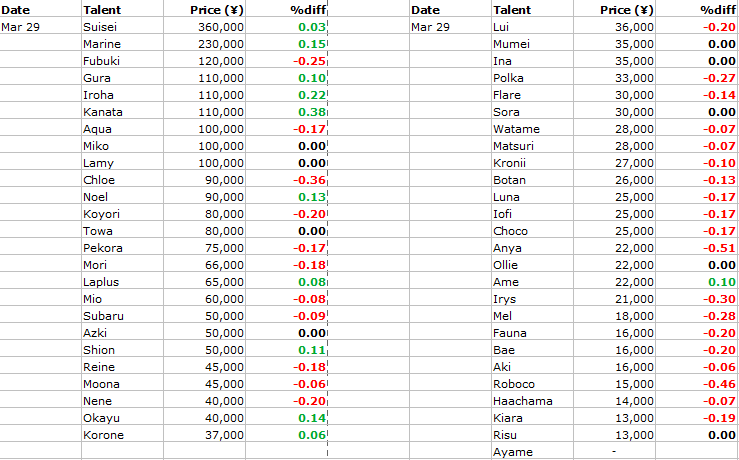Click the Pekora talent cell
739x460 pixels.
(x=123, y=248)
